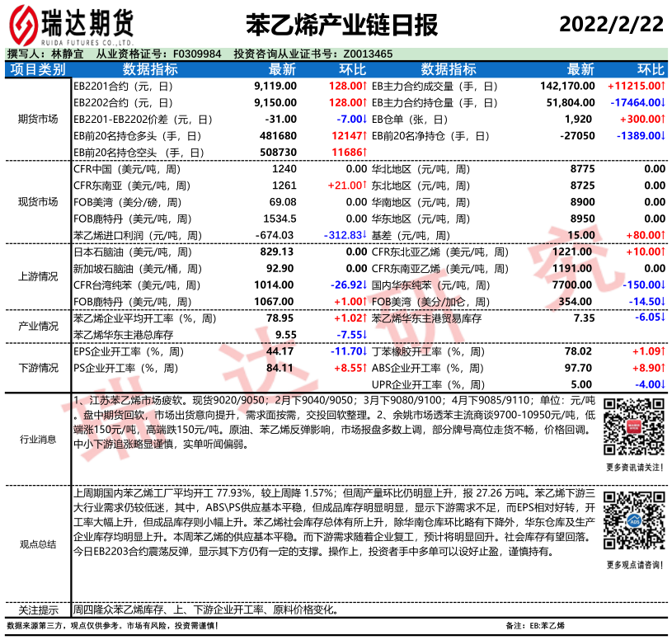Click the blue down arrow in EB主力合约持仓量 row
Image resolution: width=672 pixels, height=640 pixels.
(x=663, y=102)
